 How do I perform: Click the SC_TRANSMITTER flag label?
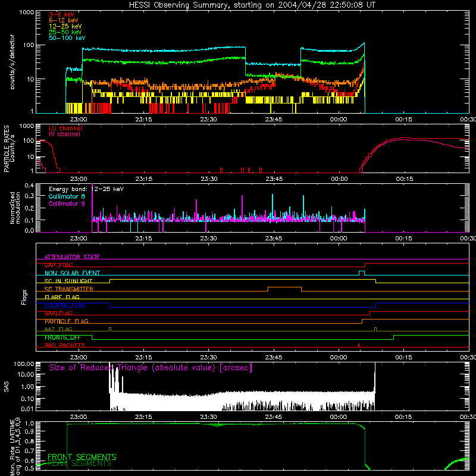(69, 289)
